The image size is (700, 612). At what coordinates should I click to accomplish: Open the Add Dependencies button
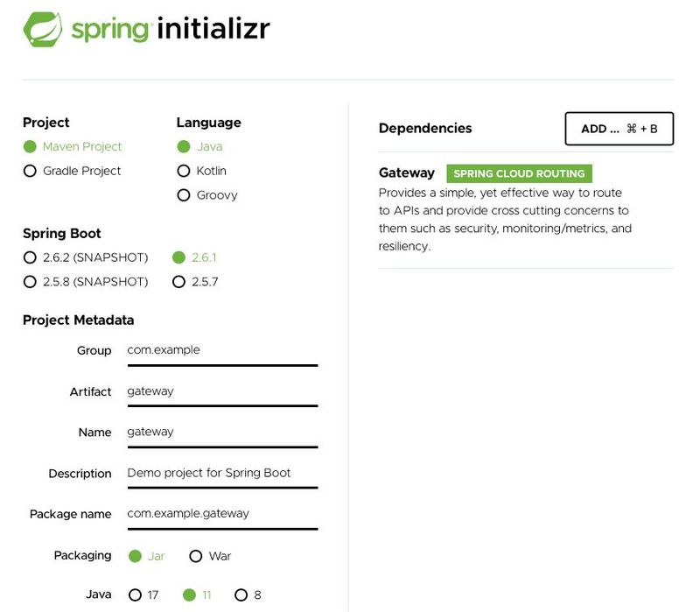619,129
